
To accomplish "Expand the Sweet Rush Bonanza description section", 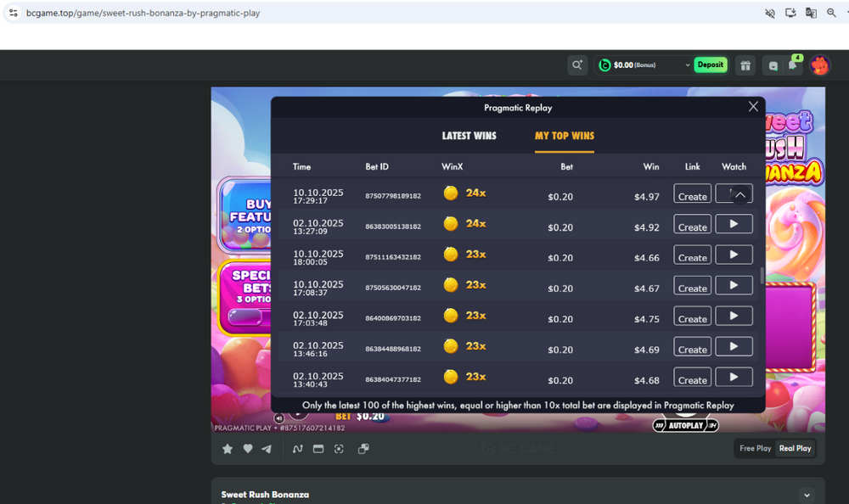I will point(807,494).
